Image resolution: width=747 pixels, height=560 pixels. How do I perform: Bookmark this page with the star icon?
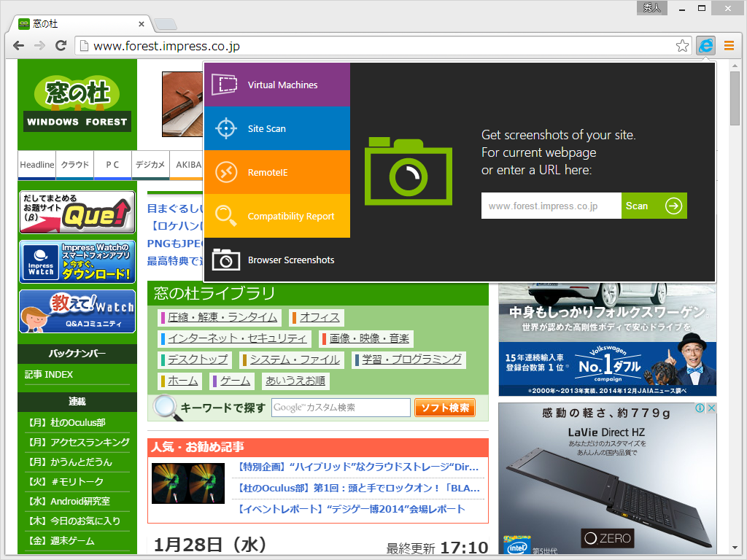click(682, 45)
